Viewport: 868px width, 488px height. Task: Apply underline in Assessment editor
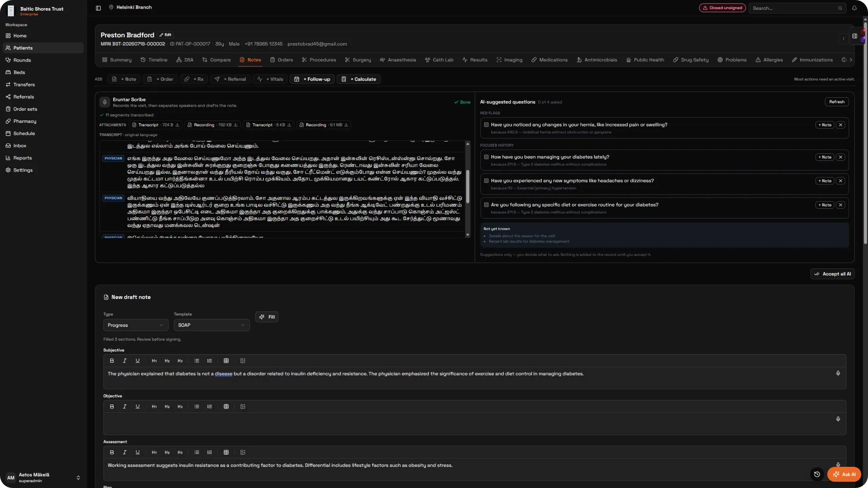point(138,452)
